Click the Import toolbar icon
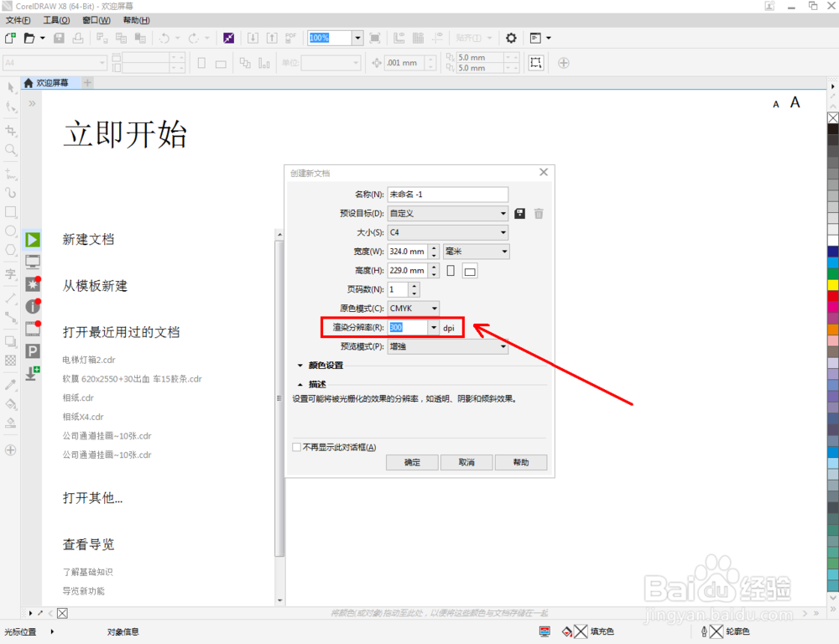This screenshot has width=839, height=644. pyautogui.click(x=253, y=38)
